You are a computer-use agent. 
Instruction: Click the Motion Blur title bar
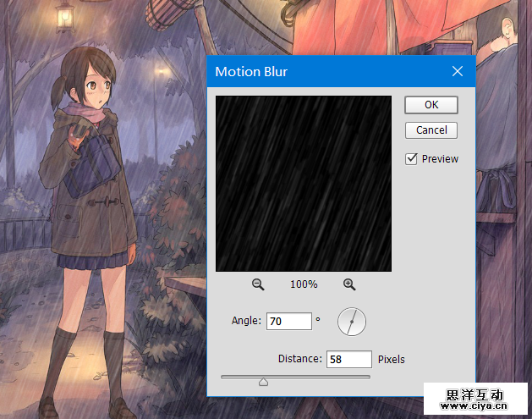point(321,72)
